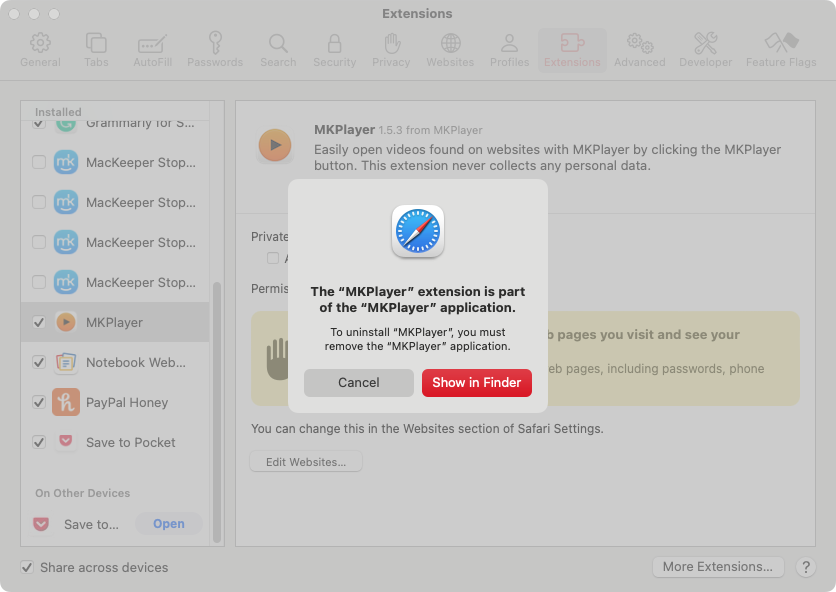Open the Websites globe icon tab
Screen dimensions: 836x592
tap(450, 50)
